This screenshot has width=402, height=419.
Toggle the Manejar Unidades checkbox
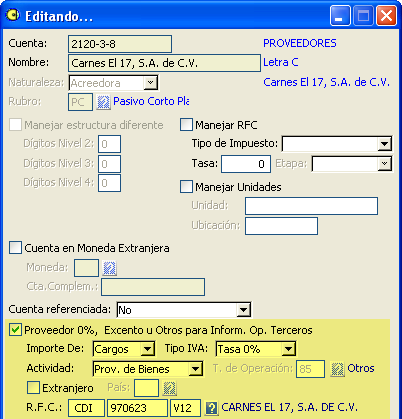(x=186, y=187)
